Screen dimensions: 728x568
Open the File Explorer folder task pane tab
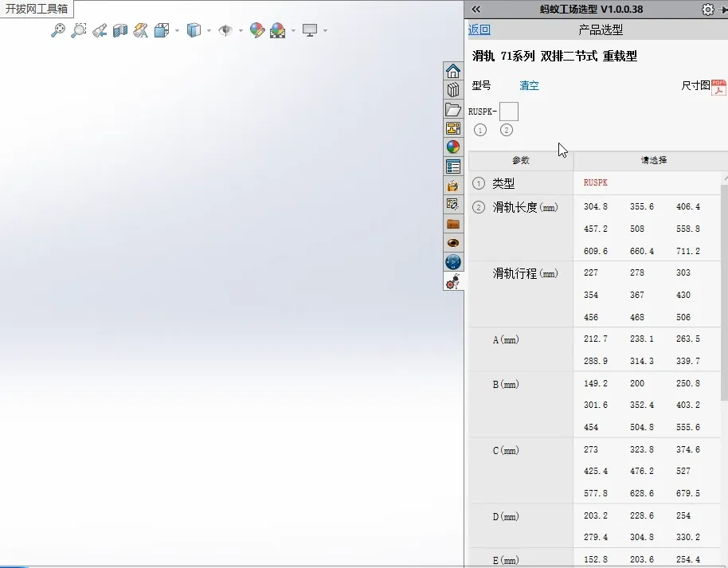click(453, 110)
